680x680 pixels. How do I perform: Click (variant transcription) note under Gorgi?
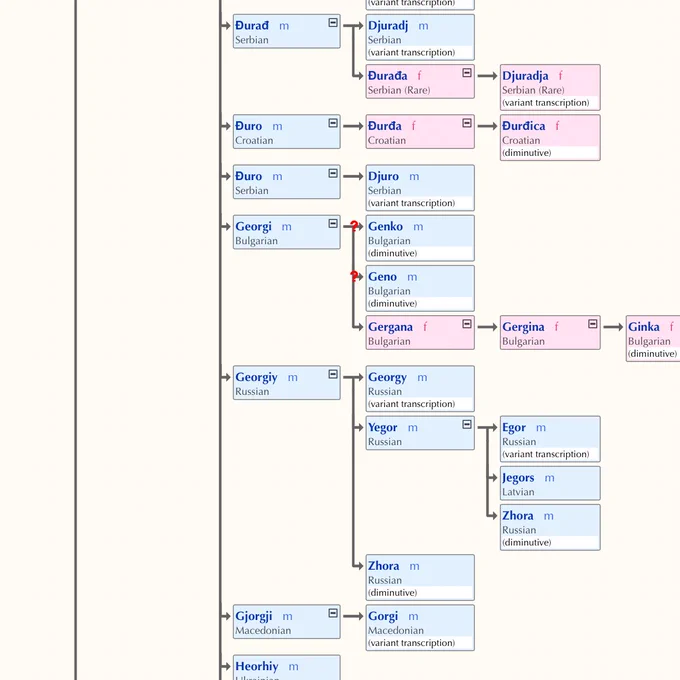click(411, 643)
